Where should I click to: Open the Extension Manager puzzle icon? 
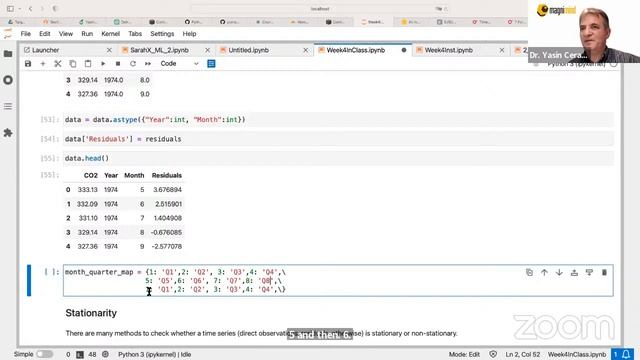click(8, 133)
